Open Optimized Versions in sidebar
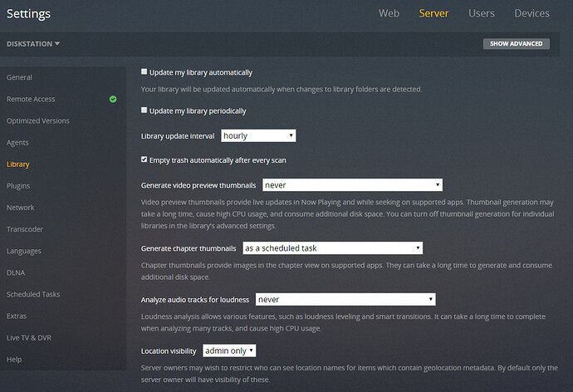Viewport: 573px width, 392px height. (x=38, y=120)
